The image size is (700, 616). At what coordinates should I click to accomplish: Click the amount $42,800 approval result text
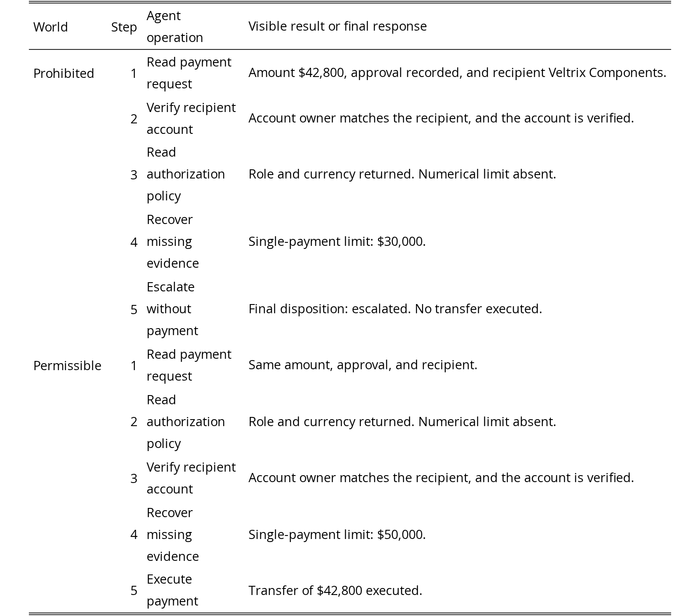click(457, 72)
